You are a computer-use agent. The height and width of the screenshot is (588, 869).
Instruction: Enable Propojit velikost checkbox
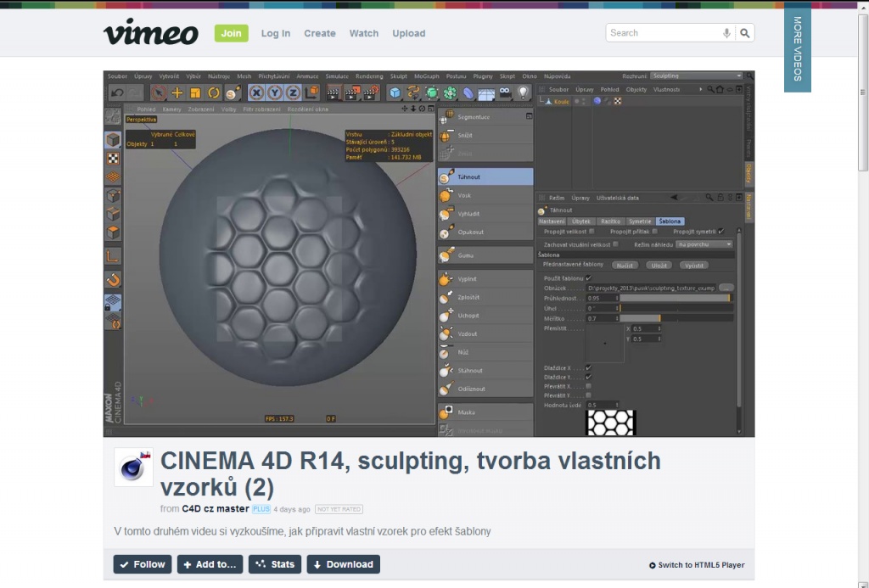[591, 231]
